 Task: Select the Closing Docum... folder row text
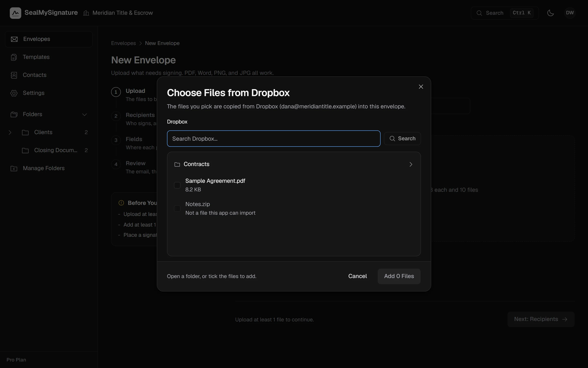[x=56, y=150]
